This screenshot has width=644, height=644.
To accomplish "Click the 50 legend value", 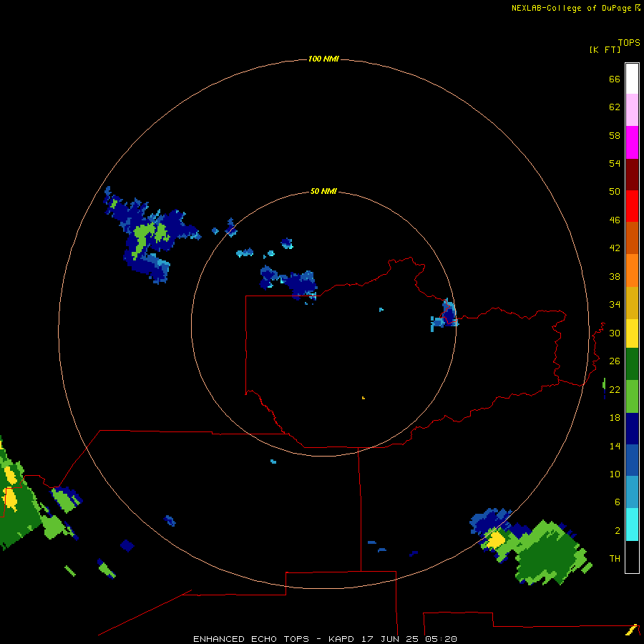I will pyautogui.click(x=615, y=191).
